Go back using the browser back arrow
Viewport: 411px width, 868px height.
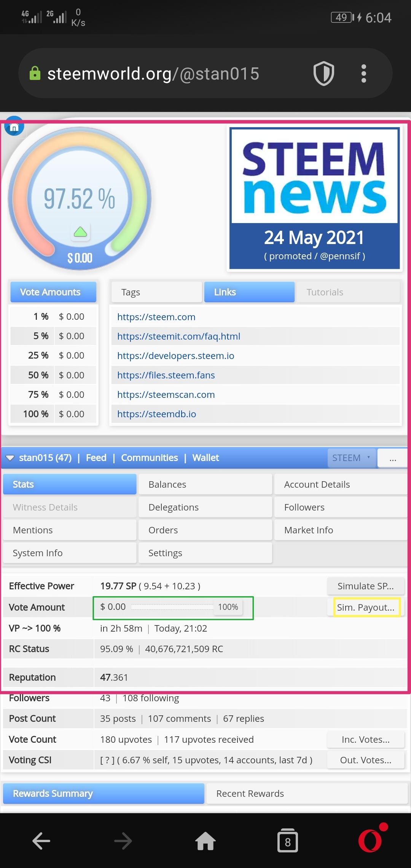click(41, 841)
